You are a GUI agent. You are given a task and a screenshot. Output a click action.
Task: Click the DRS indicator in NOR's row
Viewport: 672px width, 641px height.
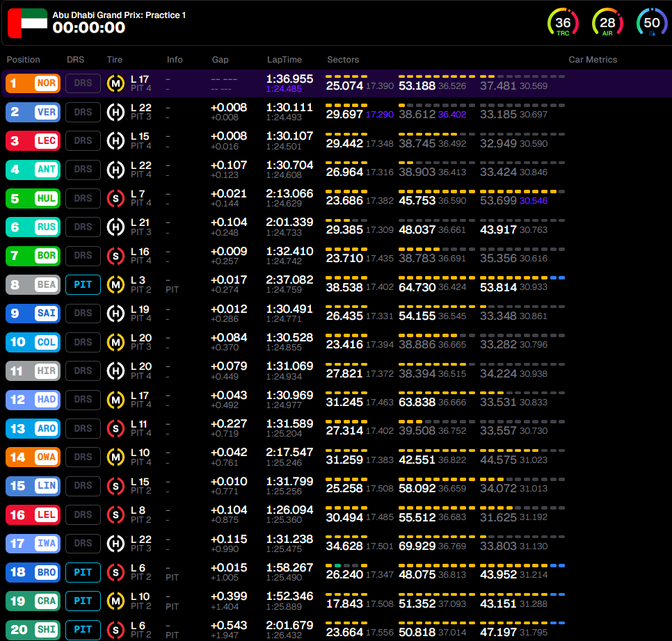coord(83,83)
